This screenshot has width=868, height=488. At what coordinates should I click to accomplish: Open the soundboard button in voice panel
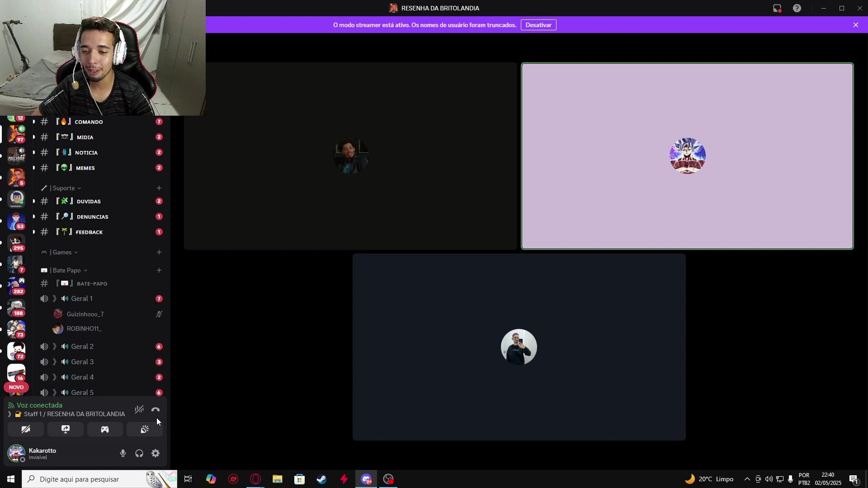(x=145, y=429)
